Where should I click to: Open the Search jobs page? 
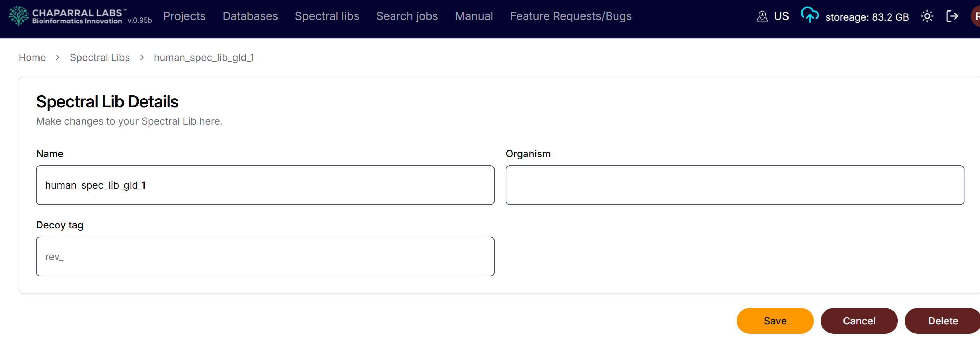(407, 16)
